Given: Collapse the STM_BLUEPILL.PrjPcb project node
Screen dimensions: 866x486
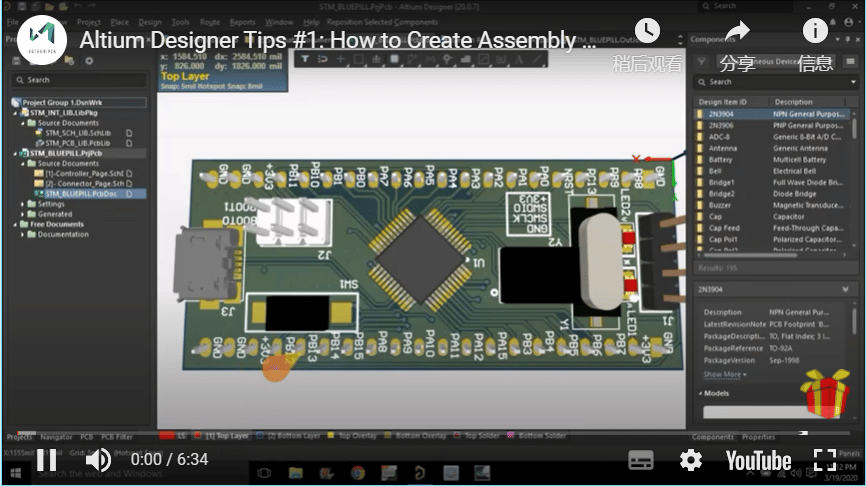Looking at the screenshot, I should (x=15, y=154).
